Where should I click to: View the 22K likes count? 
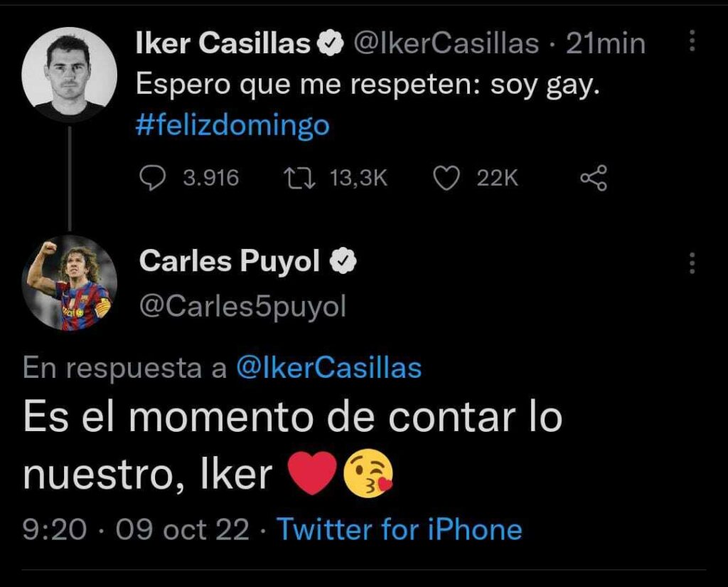tap(498, 178)
